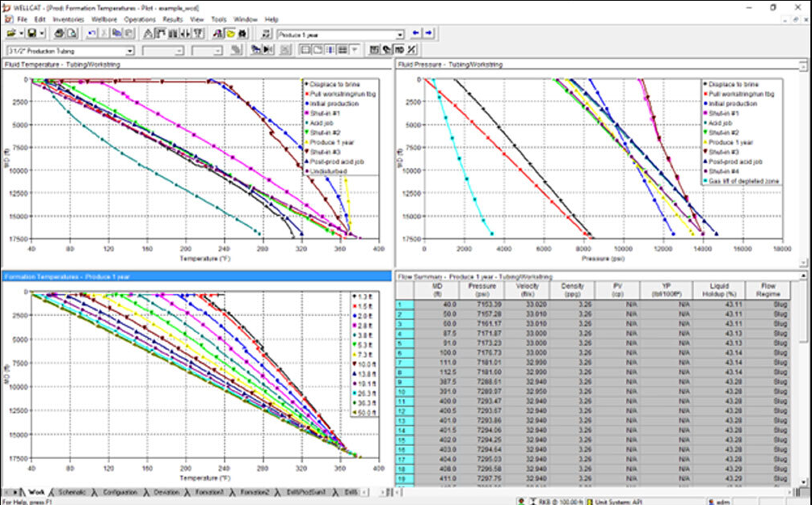Select the 'Fluid Temperature - Tubing/Workstring' pane title
This screenshot has width=812, height=505.
(x=197, y=64)
